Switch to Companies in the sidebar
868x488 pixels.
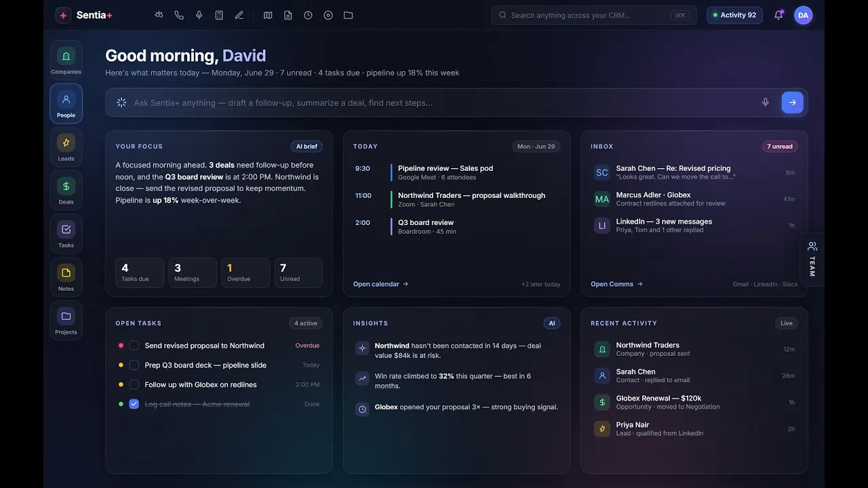click(66, 60)
